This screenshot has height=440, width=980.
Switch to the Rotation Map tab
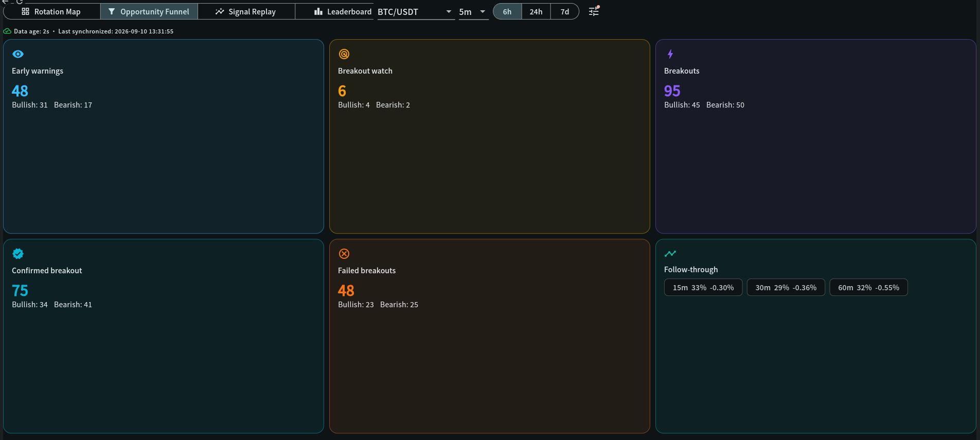(51, 12)
